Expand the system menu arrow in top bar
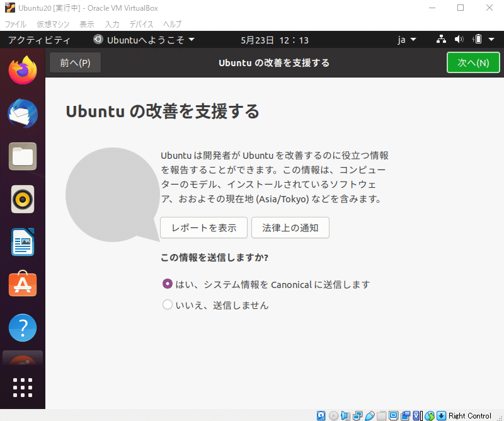 [x=491, y=40]
